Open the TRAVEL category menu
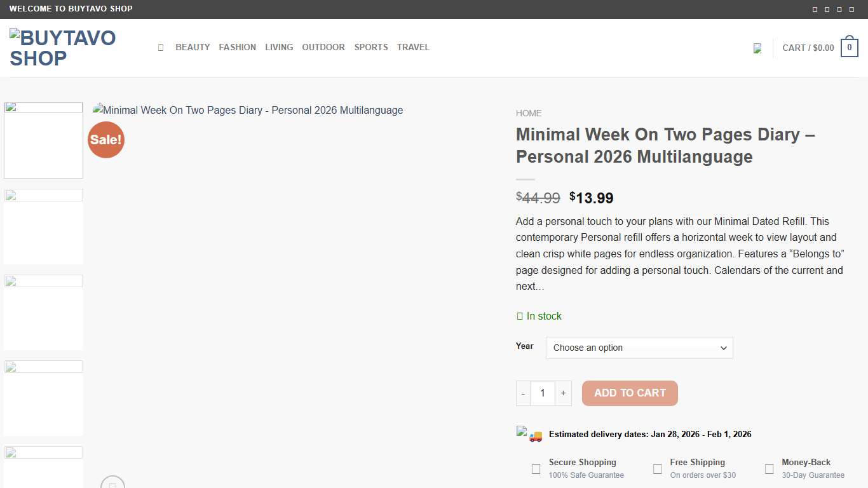The image size is (868, 488). point(413,47)
